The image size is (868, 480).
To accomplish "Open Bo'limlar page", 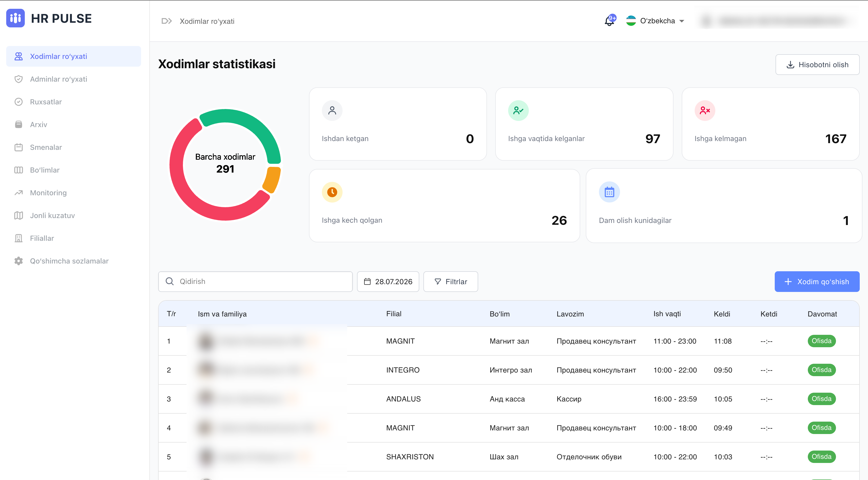I will click(73, 170).
